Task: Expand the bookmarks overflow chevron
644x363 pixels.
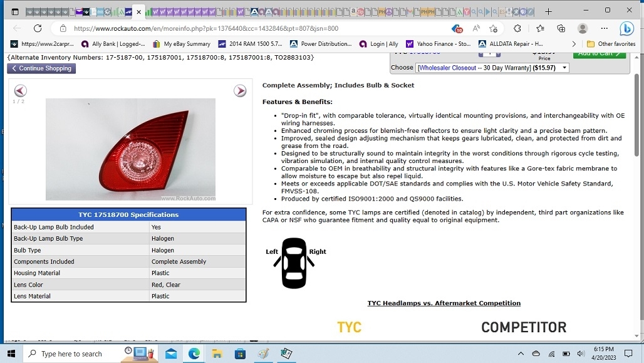Action: 574,44
